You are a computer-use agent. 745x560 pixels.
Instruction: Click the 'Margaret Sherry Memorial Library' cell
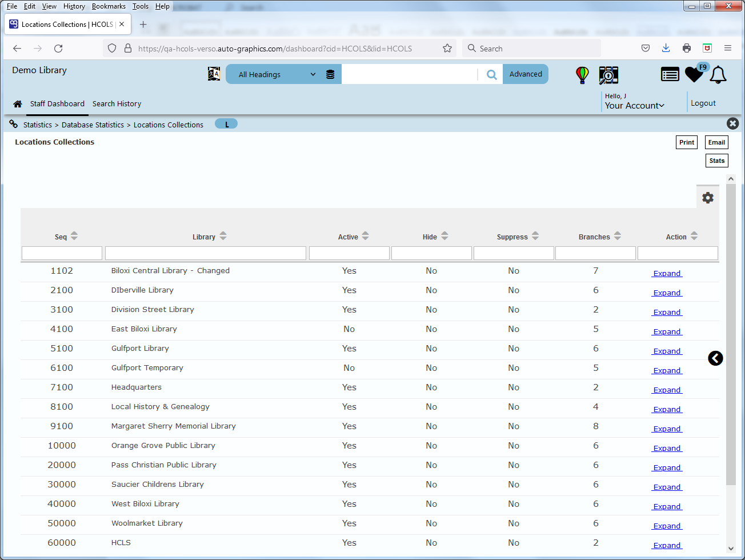tap(174, 426)
